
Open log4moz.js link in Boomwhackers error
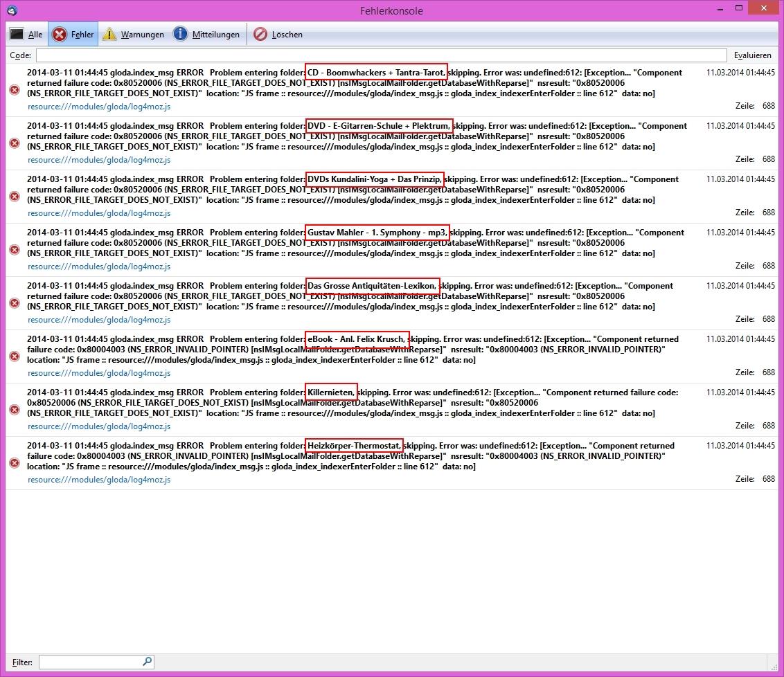[x=99, y=107]
